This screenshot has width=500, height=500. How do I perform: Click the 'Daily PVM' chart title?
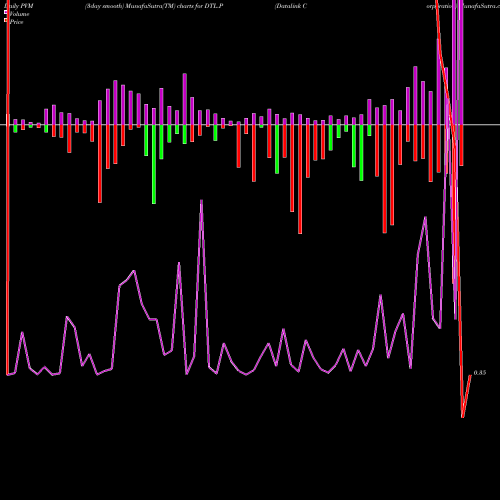(19, 6)
